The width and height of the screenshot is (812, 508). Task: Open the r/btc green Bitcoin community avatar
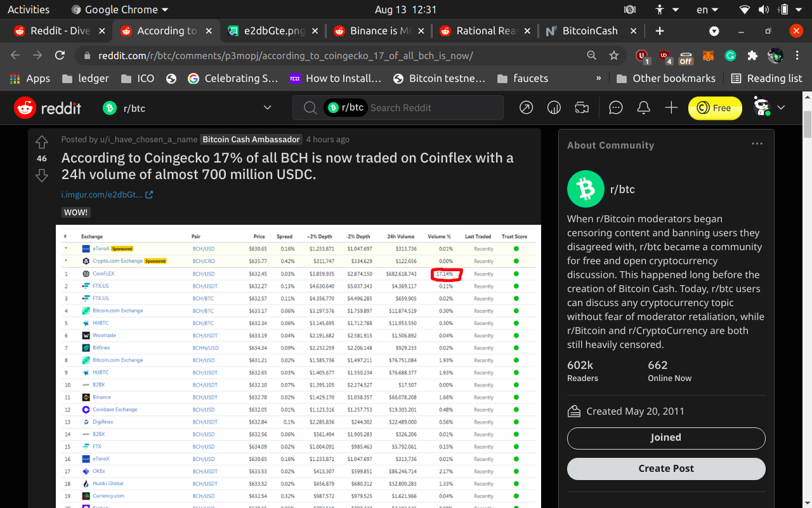click(x=586, y=189)
